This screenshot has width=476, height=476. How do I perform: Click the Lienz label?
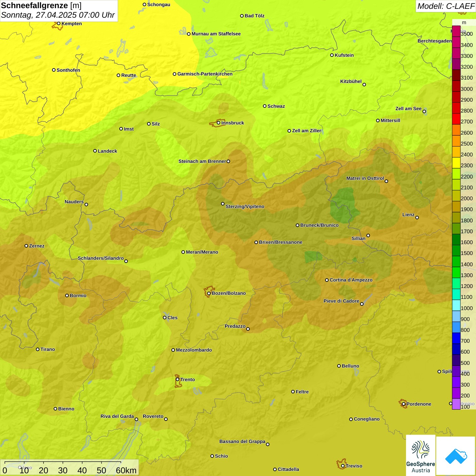click(x=408, y=215)
